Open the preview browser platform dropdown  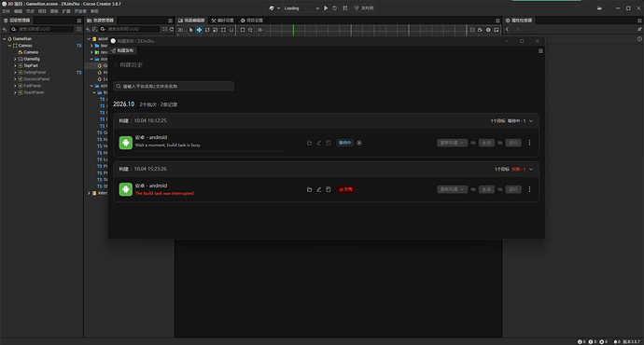click(274, 8)
